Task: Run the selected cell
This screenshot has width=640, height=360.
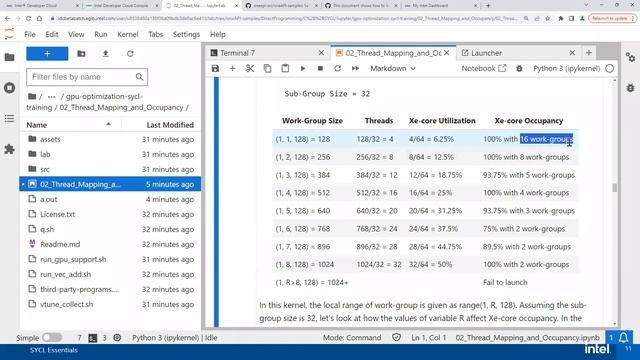Action: [302, 69]
